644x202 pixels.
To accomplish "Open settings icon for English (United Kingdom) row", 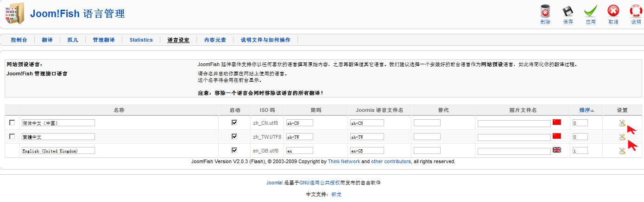I will (x=622, y=151).
